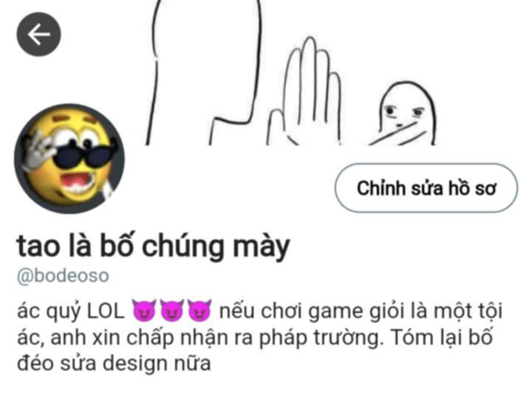Click bio phrase 'Tóm lại bố'
This screenshot has width=532, height=400.
click(441, 337)
